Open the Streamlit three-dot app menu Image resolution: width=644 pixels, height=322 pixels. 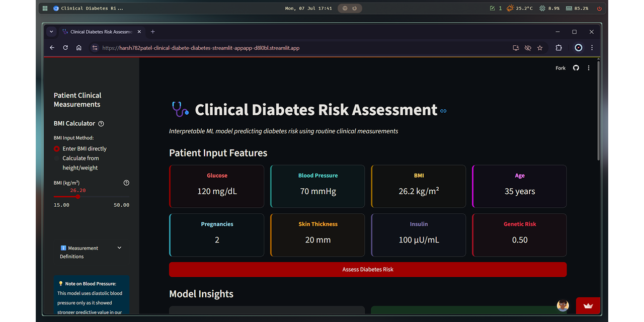point(588,67)
